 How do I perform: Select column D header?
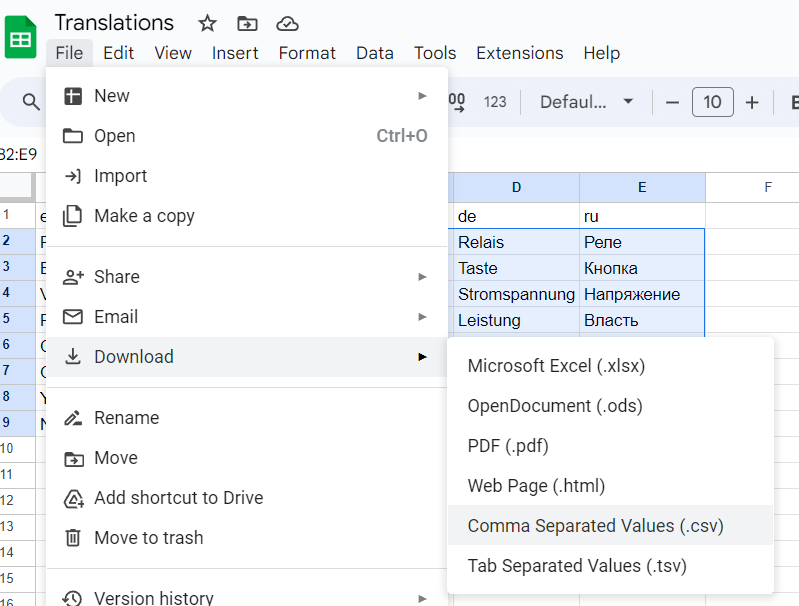coord(516,188)
